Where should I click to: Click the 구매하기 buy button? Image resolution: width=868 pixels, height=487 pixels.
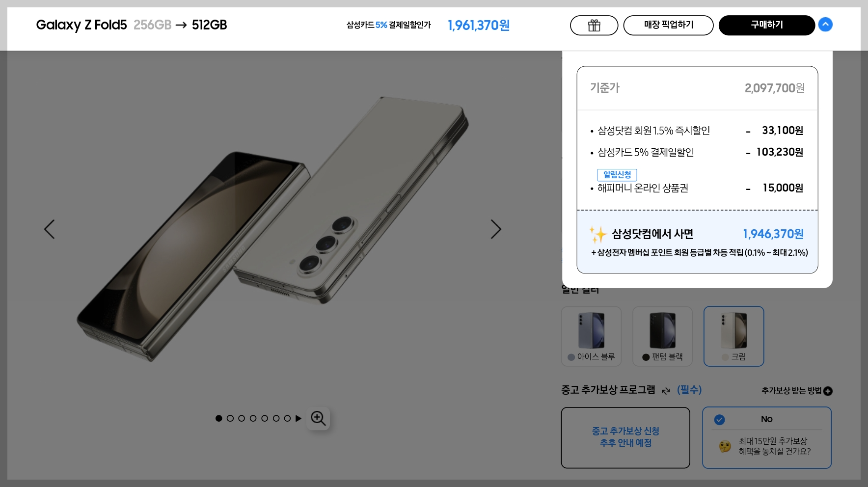tap(767, 25)
